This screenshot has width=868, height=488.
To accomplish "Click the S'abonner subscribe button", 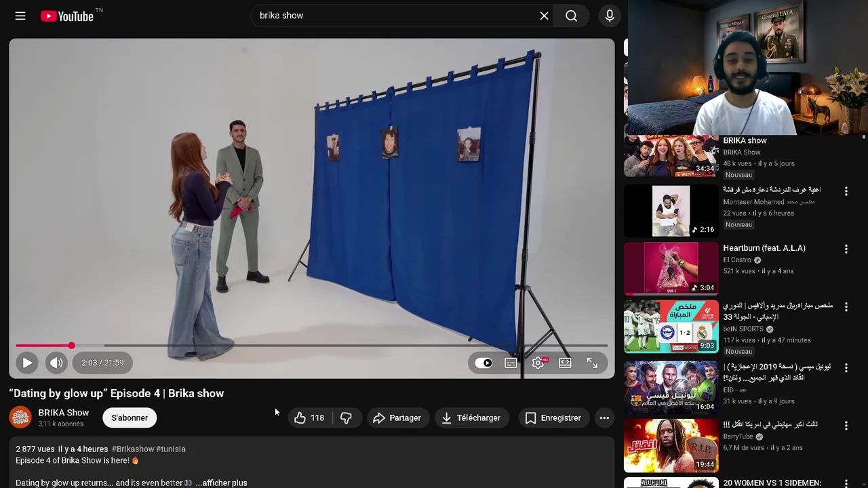I will point(130,418).
